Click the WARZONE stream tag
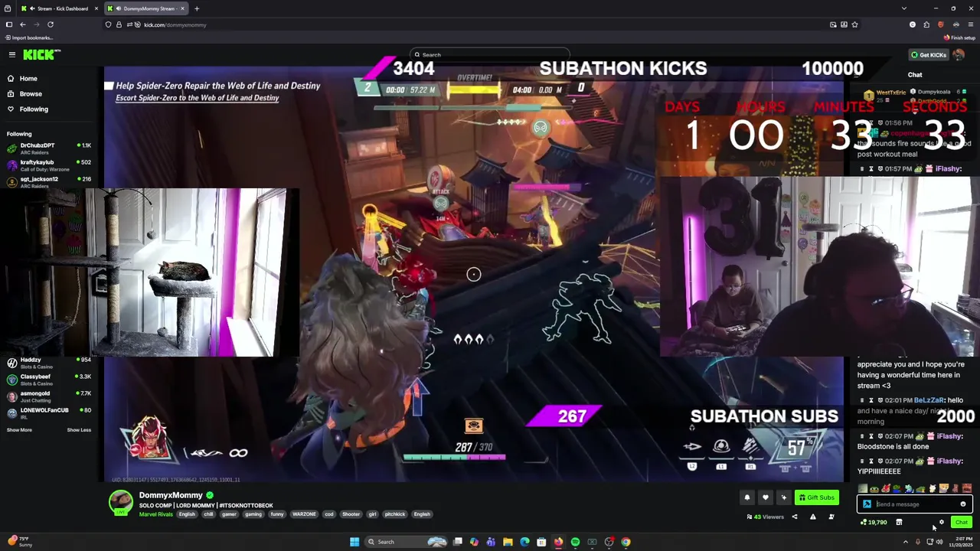980x551 pixels. [x=304, y=514]
